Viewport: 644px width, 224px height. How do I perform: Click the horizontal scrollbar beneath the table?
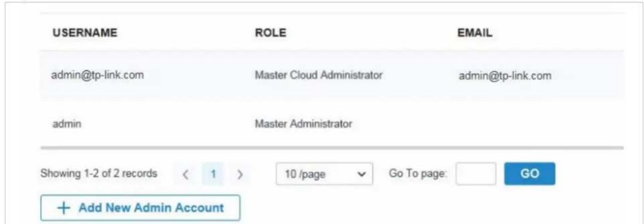pyautogui.click(x=331, y=148)
